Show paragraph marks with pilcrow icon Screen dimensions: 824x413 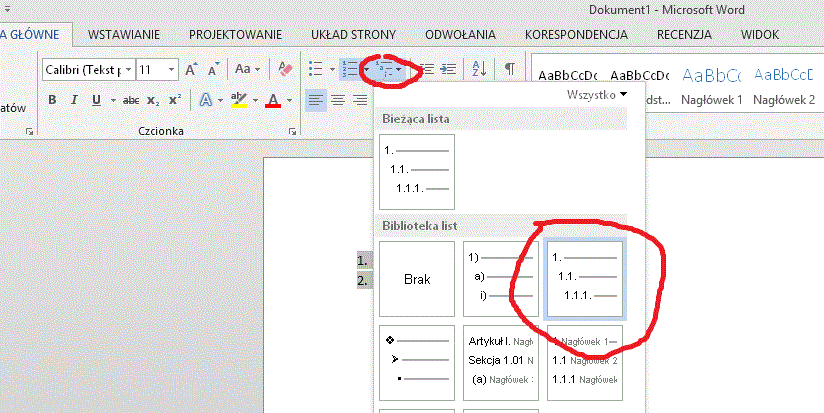[509, 68]
